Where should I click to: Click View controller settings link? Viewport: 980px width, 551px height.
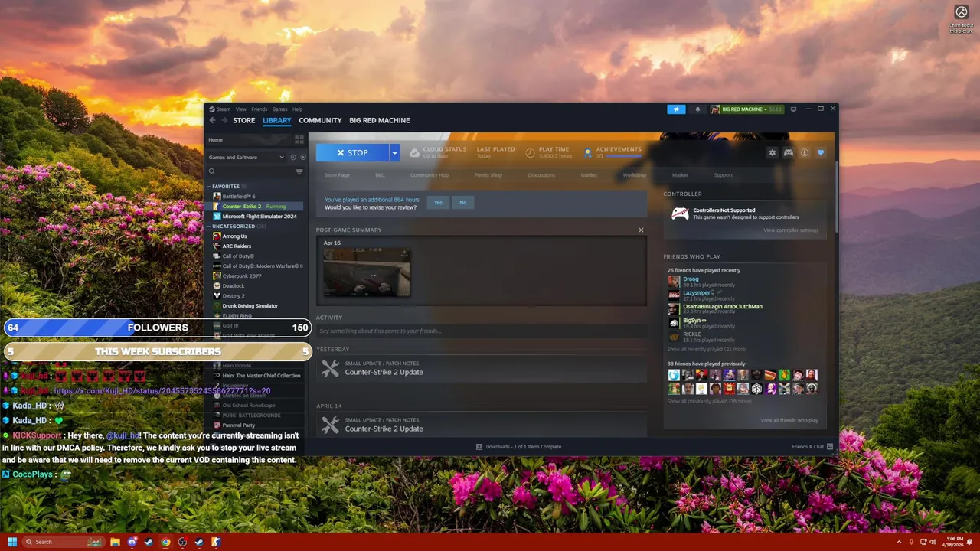tap(791, 230)
